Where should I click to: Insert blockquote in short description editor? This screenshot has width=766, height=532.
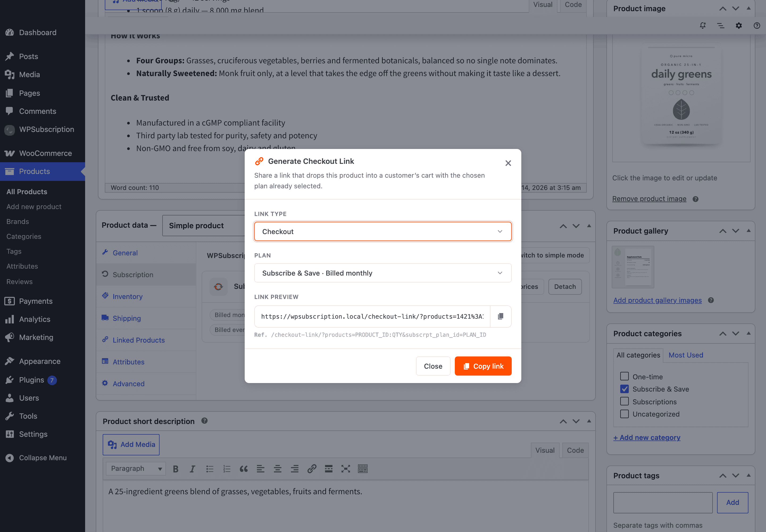point(244,469)
